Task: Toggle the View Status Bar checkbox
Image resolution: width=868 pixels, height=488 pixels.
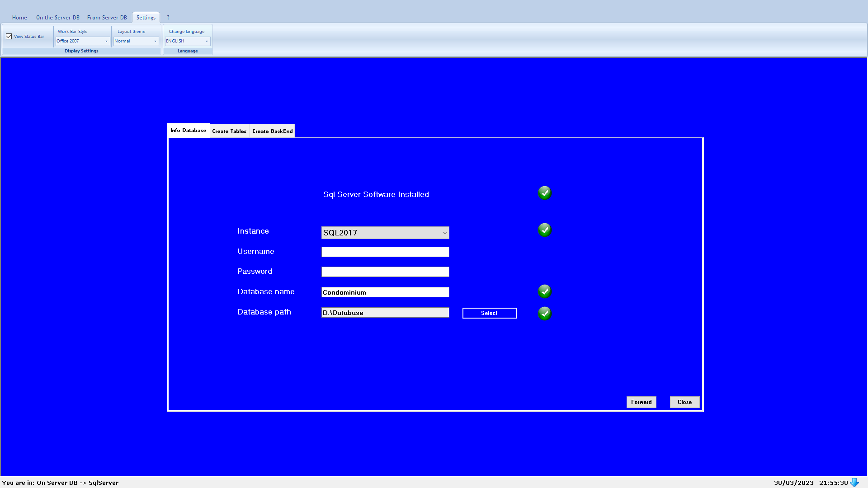Action: 9,37
